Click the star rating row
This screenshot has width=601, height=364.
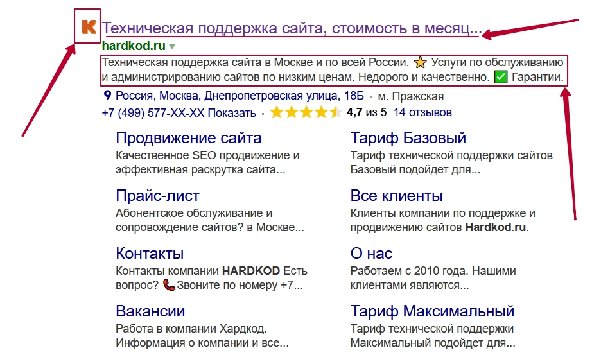click(306, 112)
